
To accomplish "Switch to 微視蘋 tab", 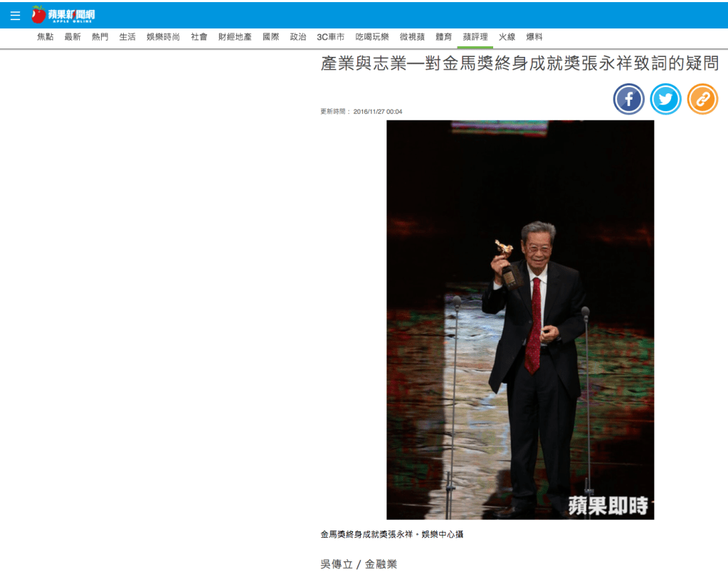I will [412, 37].
